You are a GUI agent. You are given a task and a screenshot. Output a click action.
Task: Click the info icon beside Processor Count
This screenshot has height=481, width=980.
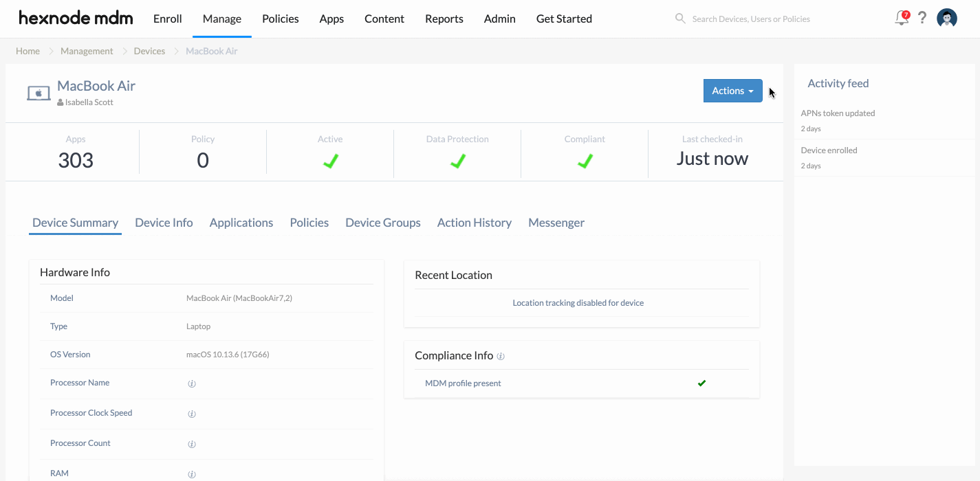coord(192,444)
